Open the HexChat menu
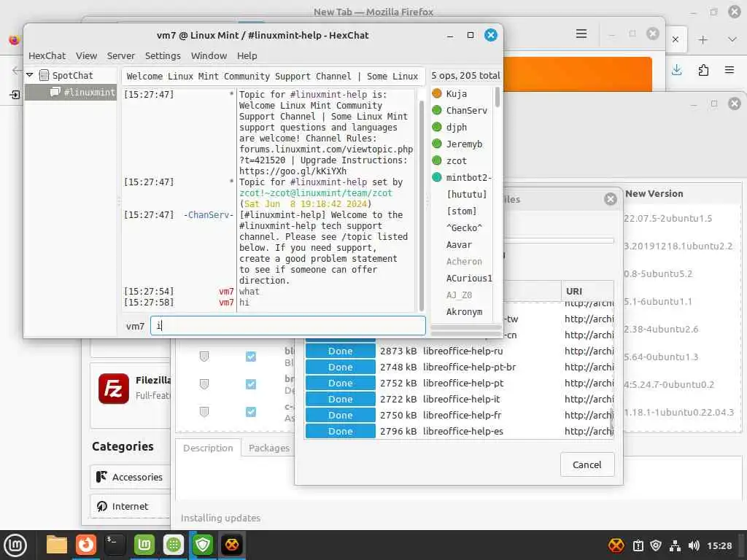Viewport: 747px width, 560px height. pyautogui.click(x=47, y=55)
